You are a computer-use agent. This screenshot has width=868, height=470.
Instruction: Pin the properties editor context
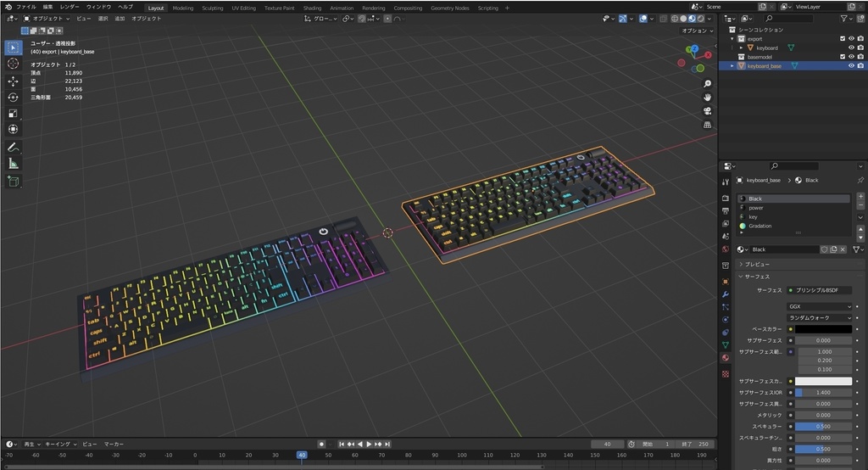click(x=860, y=180)
